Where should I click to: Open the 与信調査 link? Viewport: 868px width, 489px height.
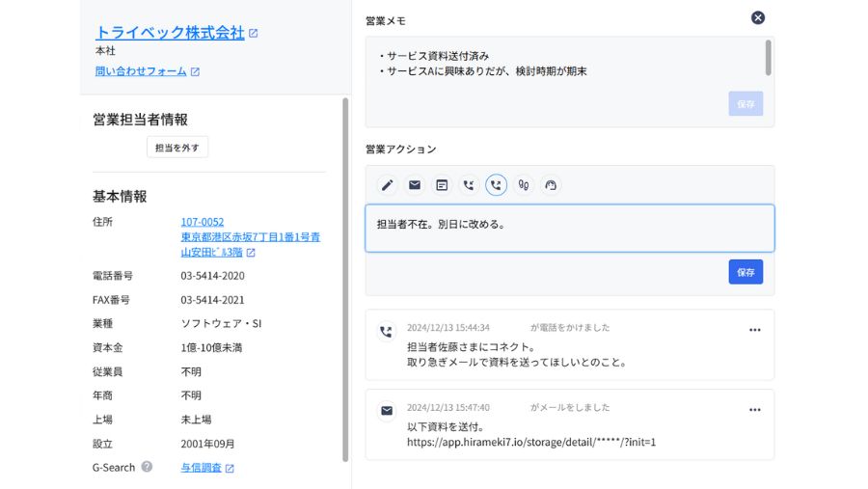201,468
